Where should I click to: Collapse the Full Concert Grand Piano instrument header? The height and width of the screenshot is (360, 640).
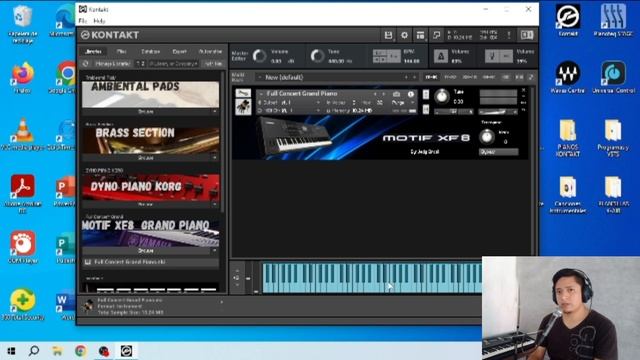[x=261, y=94]
